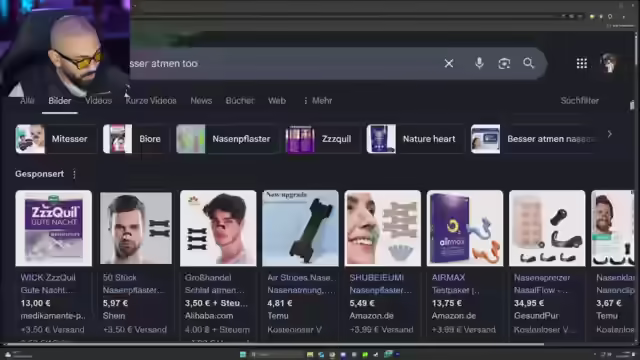
Task: Open the Suchfilter options
Action: click(580, 100)
